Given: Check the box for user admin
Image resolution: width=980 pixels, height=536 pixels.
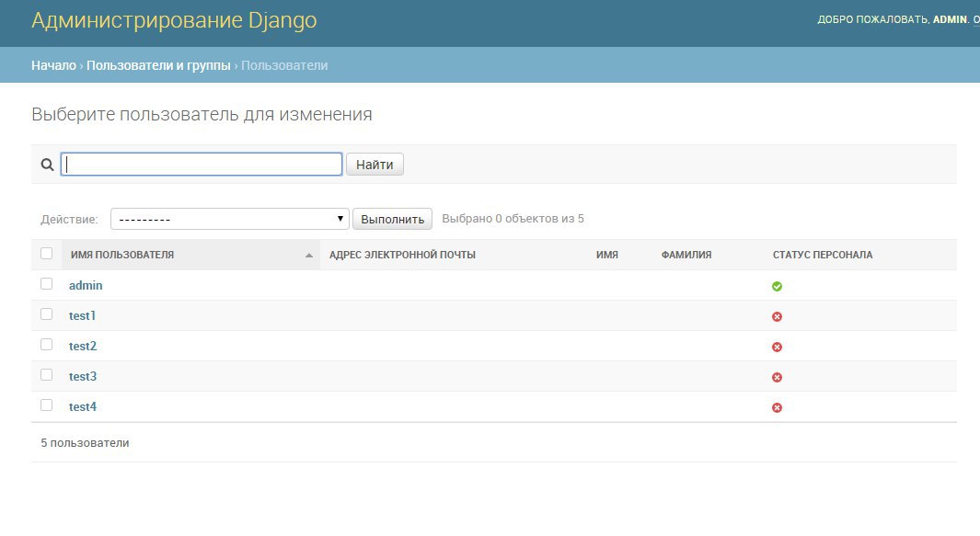Looking at the screenshot, I should coord(46,283).
